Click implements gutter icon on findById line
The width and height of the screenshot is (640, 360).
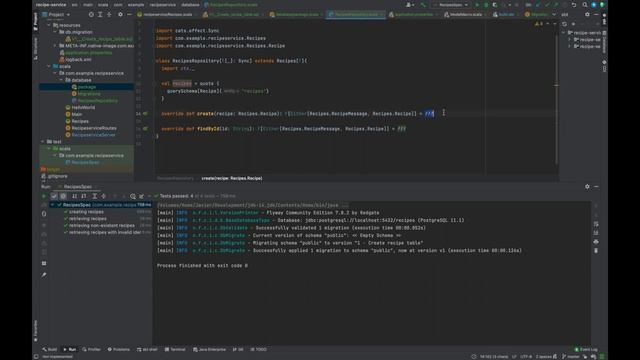pyautogui.click(x=146, y=129)
